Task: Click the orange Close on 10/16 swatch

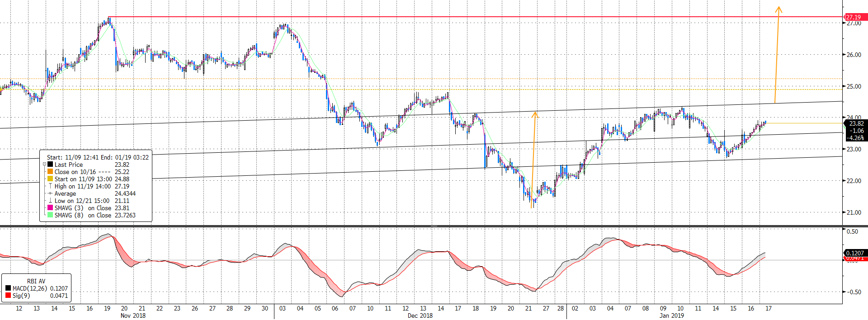Action: [x=50, y=172]
